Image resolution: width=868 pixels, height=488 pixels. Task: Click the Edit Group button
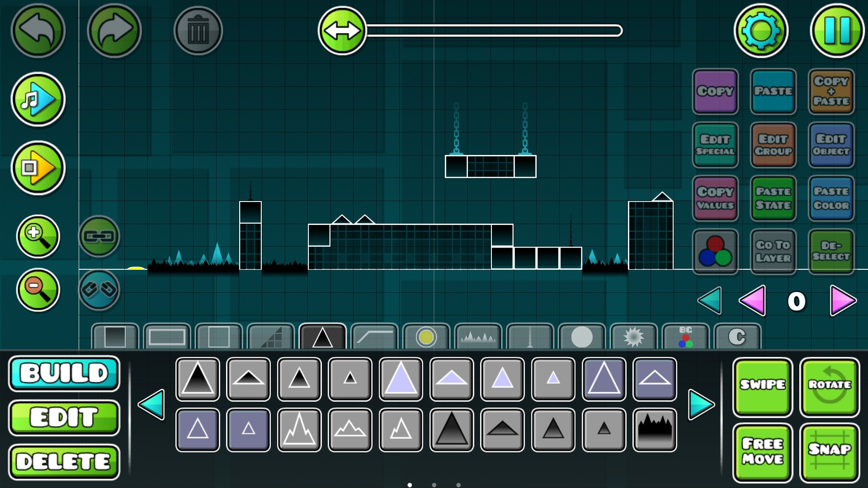(773, 144)
